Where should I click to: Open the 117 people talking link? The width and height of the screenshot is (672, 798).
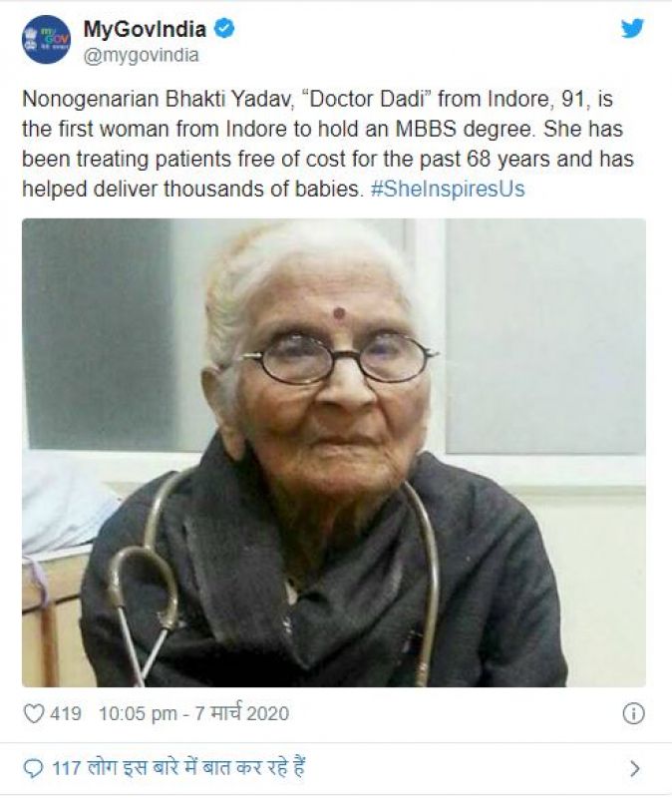(178, 767)
